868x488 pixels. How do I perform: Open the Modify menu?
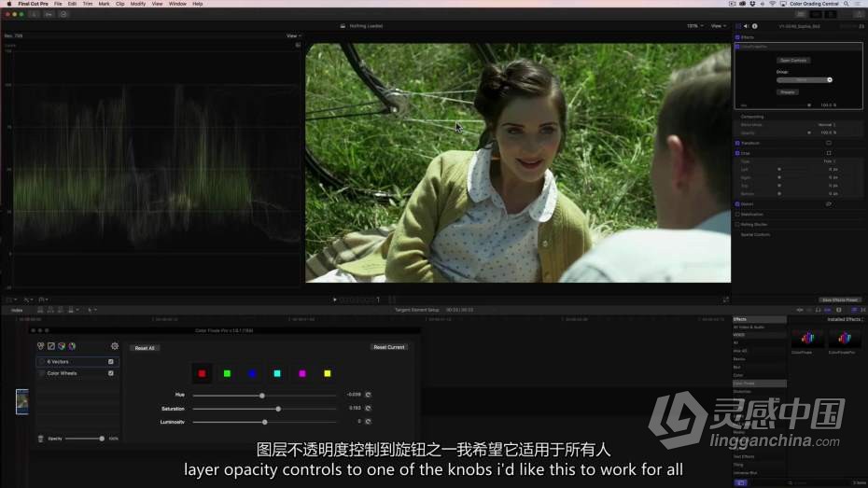pyautogui.click(x=138, y=4)
